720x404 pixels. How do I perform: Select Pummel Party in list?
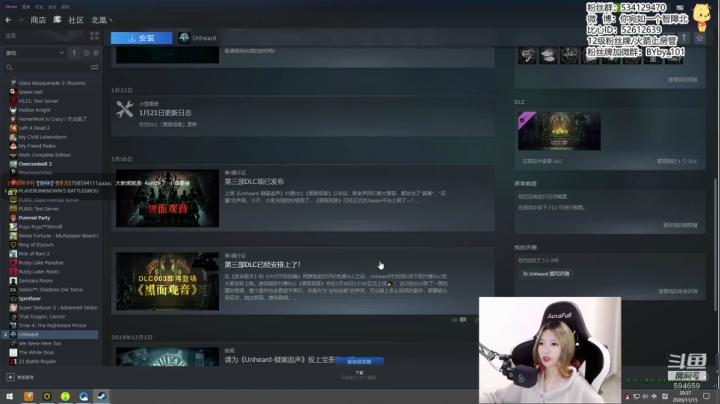[34, 218]
